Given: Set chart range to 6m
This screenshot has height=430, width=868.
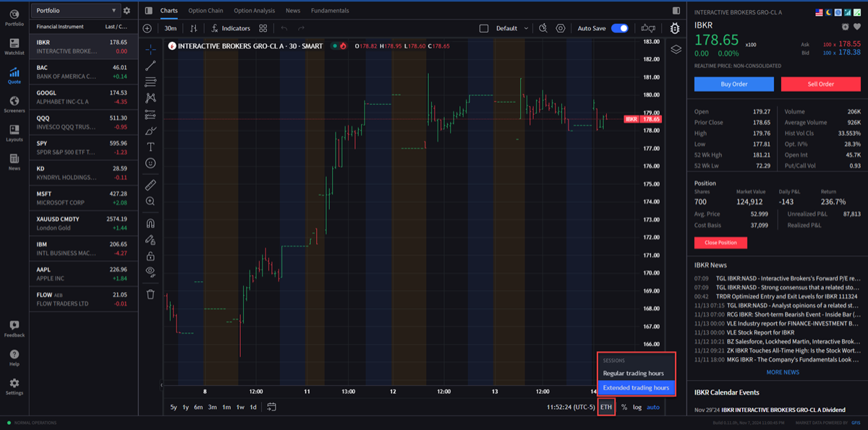Looking at the screenshot, I should coord(198,407).
